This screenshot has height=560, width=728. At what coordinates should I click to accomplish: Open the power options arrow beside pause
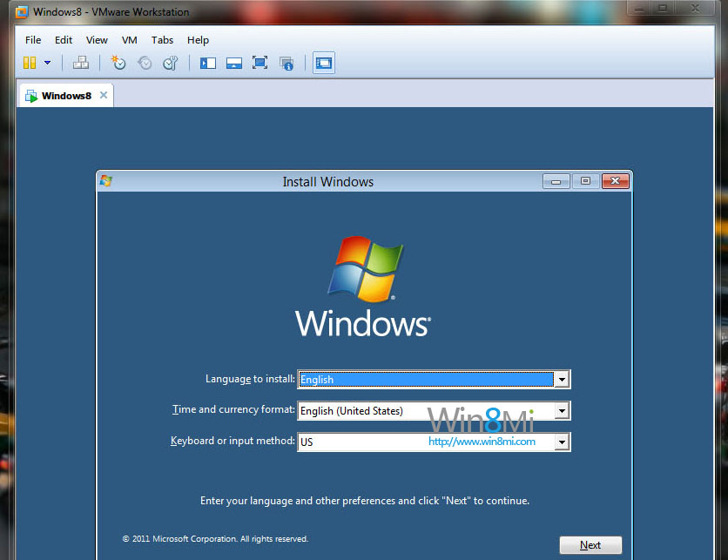click(x=47, y=63)
